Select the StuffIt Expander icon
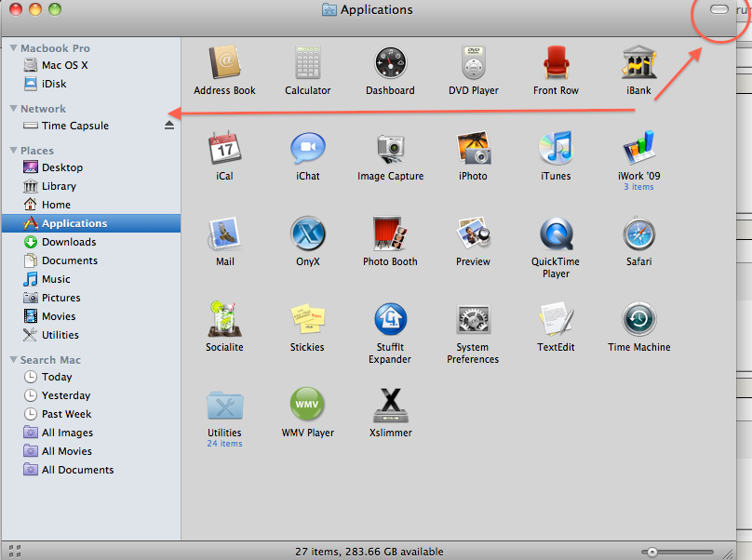Image resolution: width=752 pixels, height=560 pixels. (390, 319)
